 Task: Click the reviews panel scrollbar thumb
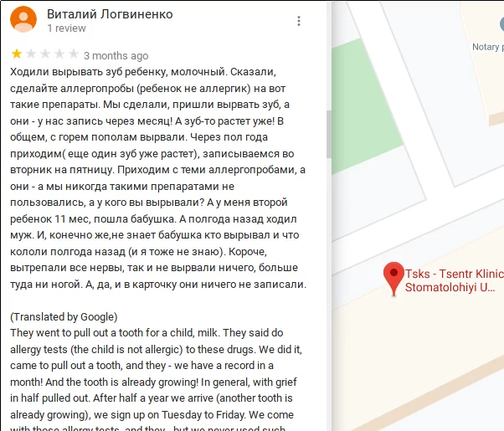328,134
